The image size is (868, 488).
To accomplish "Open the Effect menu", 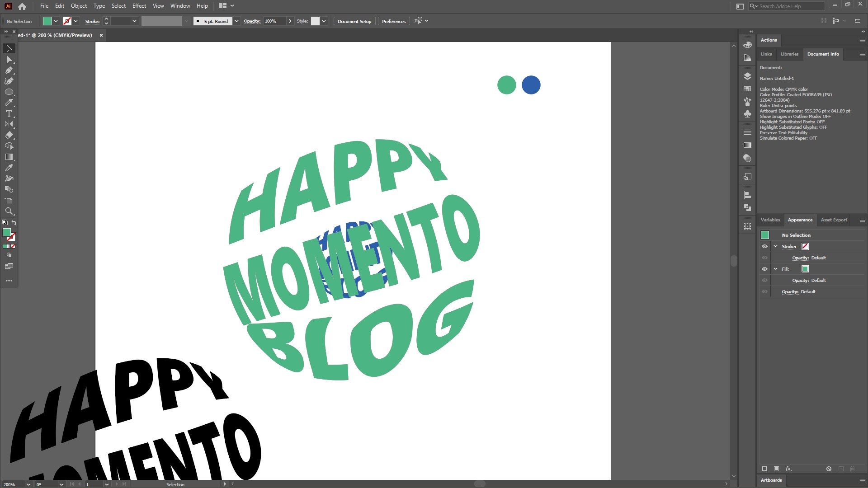I will click(x=139, y=6).
